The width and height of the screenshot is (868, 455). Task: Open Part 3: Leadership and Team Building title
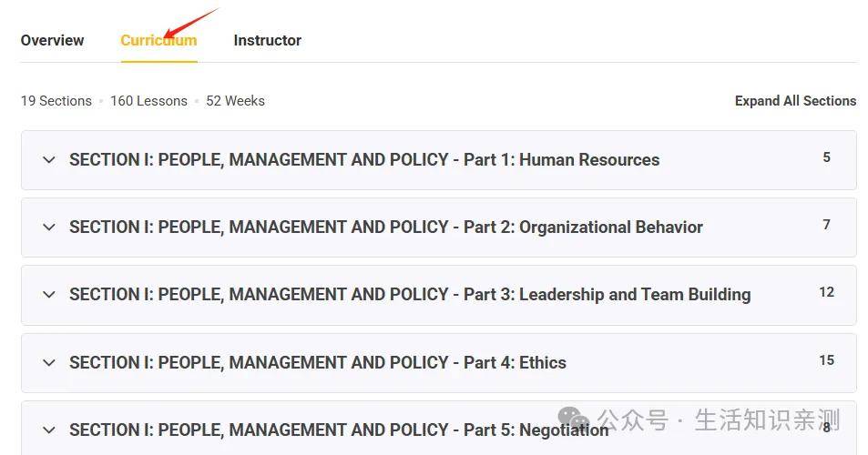[x=410, y=295]
